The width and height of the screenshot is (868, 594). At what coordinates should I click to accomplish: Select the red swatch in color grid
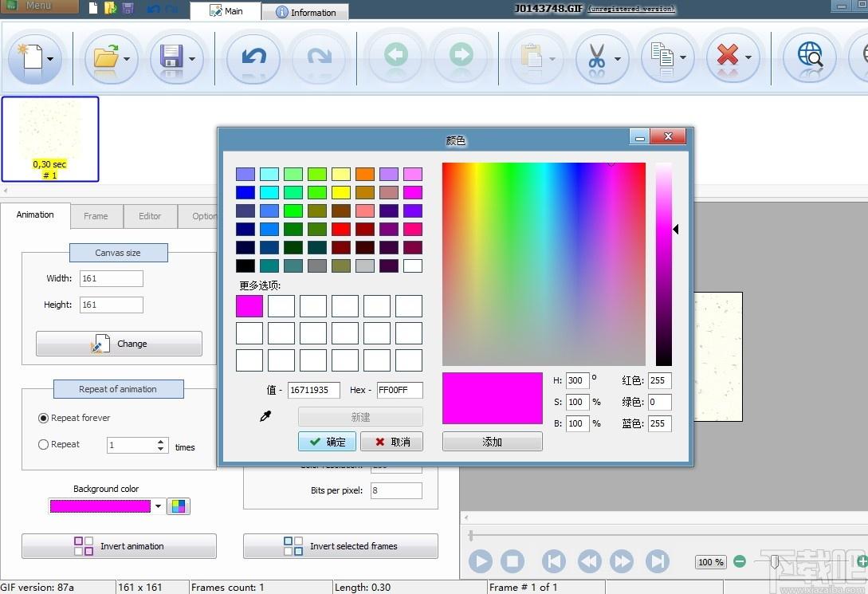341,229
